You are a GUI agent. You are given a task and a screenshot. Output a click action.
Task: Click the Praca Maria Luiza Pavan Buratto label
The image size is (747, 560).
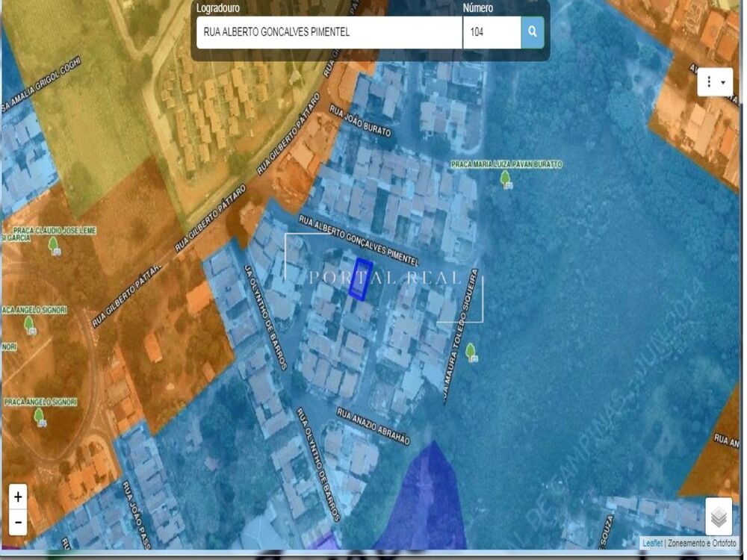click(506, 164)
